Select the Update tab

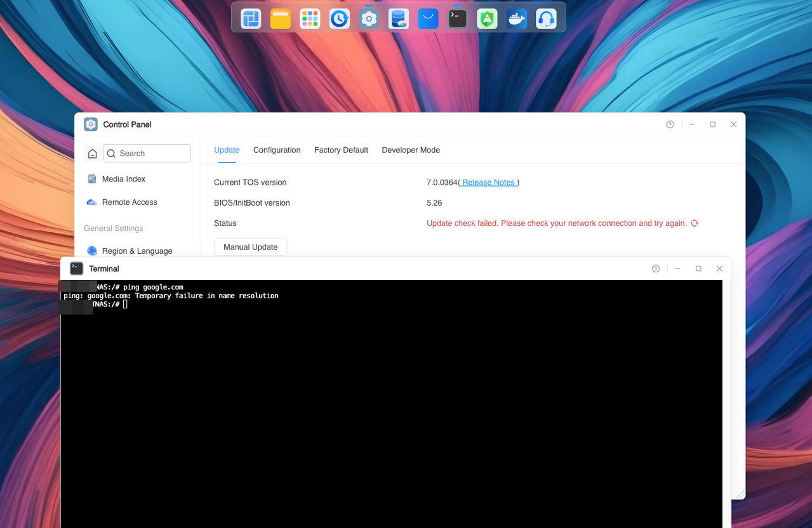[x=227, y=150]
